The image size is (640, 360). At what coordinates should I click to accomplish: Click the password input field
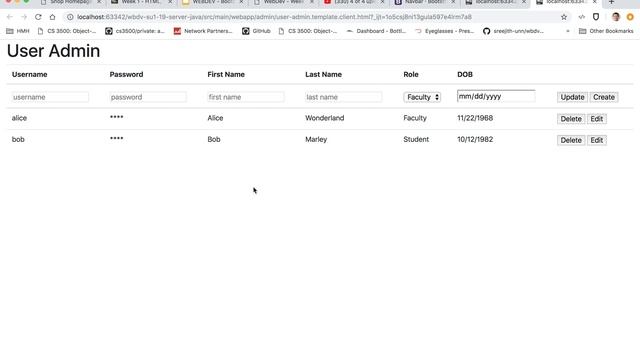click(x=148, y=97)
